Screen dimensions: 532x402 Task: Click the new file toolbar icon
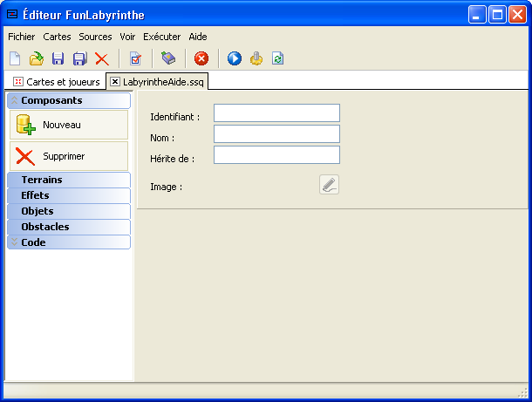coord(15,58)
